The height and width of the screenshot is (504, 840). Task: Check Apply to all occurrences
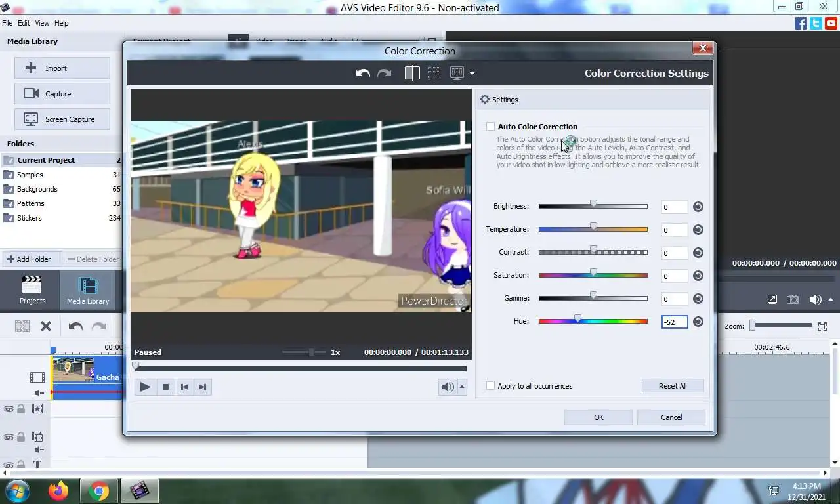[490, 386]
